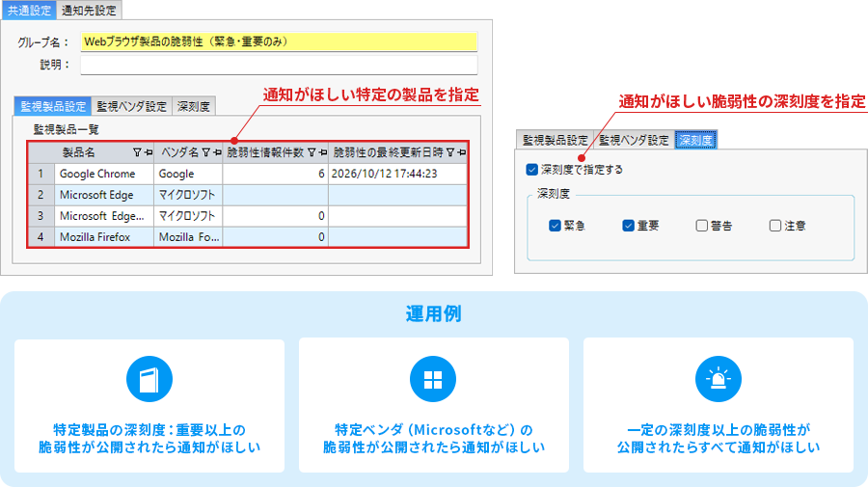Viewport: 868px width, 487px height.
Task: Select row header 2 in the product table
Action: (41, 195)
